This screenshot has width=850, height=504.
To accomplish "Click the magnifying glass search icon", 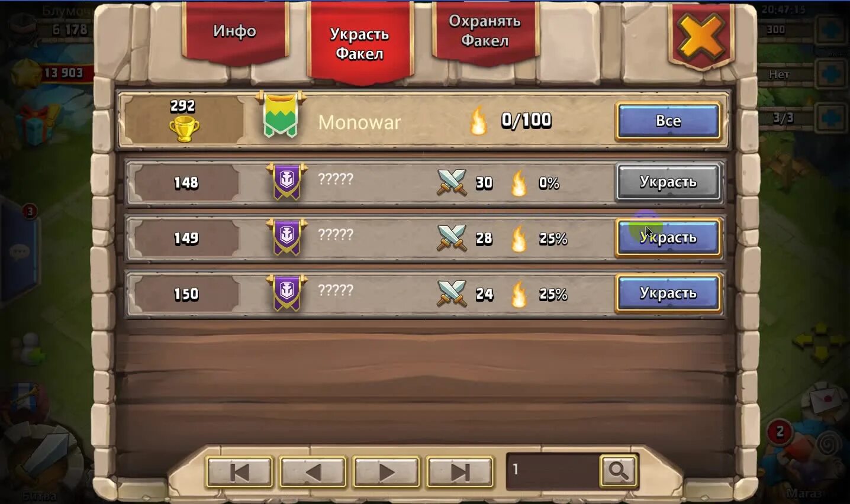I will pos(619,471).
